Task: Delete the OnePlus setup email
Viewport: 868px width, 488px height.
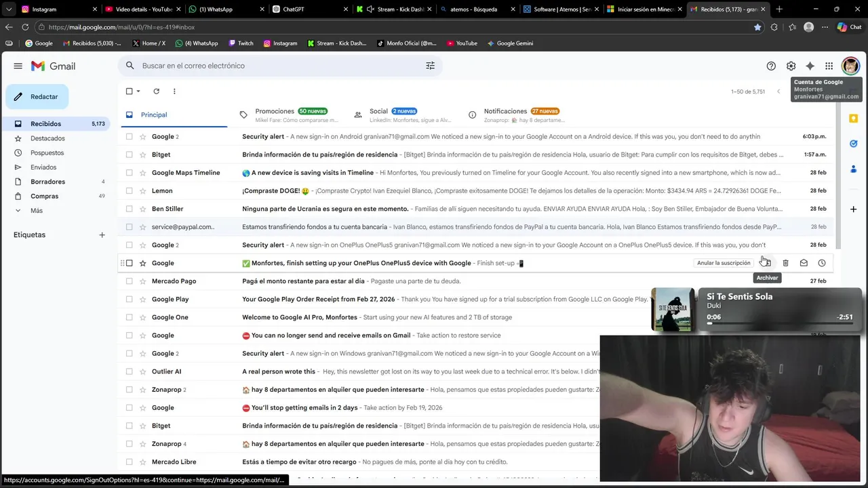Action: tap(785, 263)
